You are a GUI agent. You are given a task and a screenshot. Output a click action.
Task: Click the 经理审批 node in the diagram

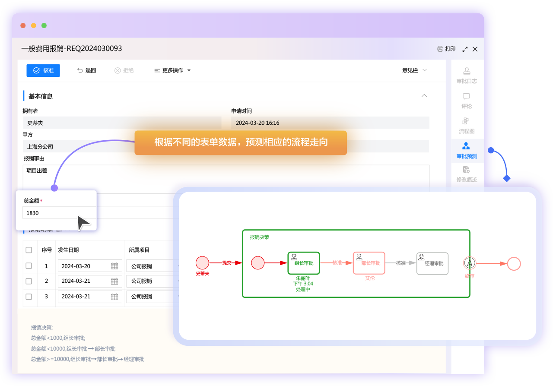click(x=432, y=263)
